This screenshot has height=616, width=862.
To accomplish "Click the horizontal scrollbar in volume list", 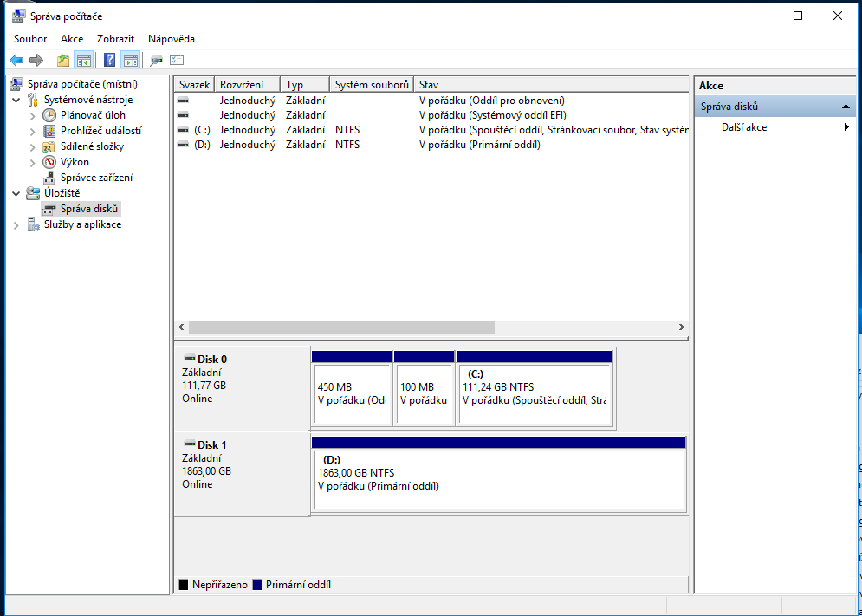I will pyautogui.click(x=341, y=327).
